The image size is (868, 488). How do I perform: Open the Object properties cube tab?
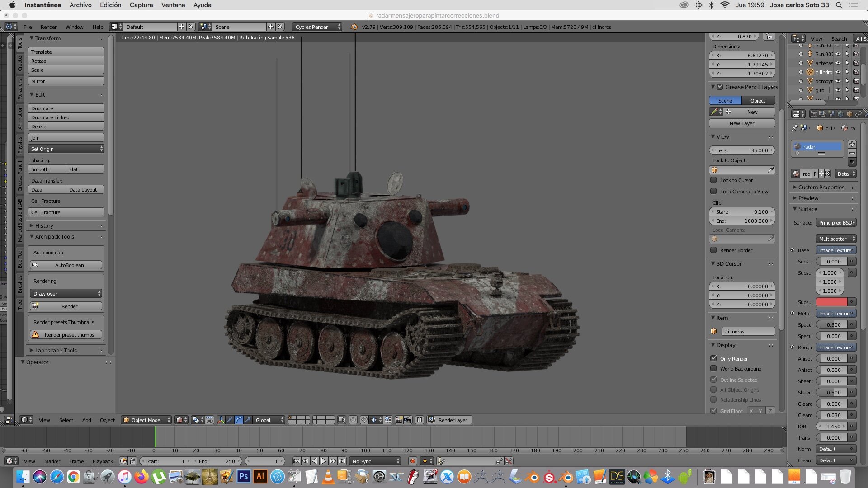point(849,114)
